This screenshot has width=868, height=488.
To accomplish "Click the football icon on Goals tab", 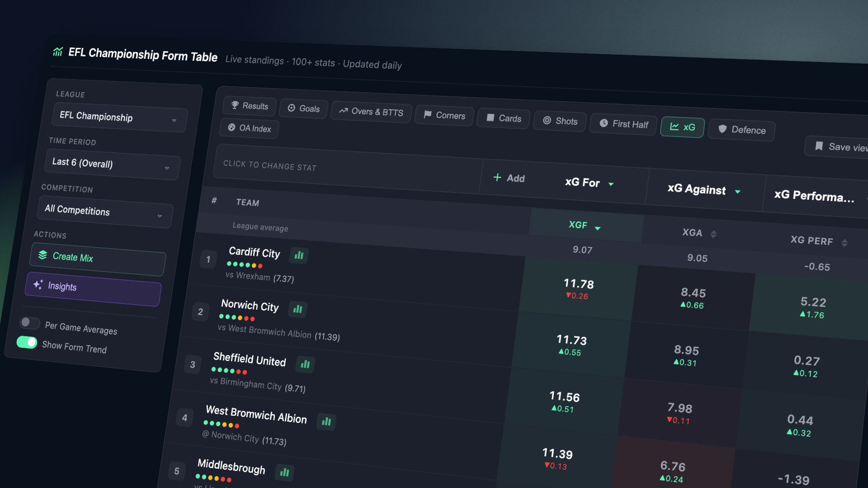I will coord(292,108).
